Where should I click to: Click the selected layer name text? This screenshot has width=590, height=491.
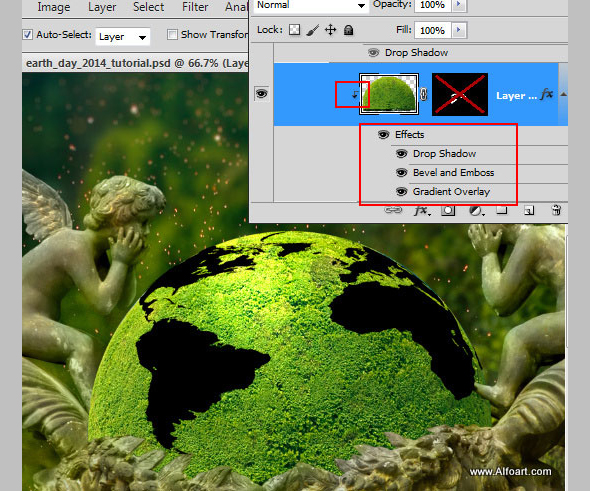coord(516,96)
